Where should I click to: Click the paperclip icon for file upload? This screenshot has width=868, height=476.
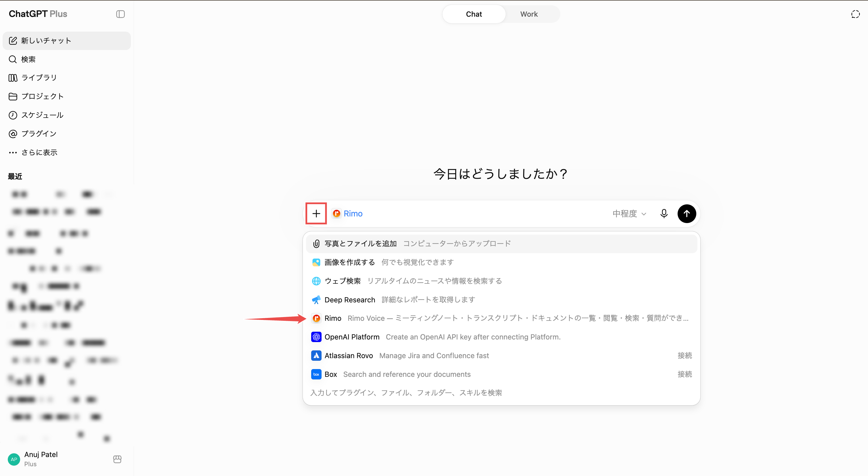coord(316,243)
